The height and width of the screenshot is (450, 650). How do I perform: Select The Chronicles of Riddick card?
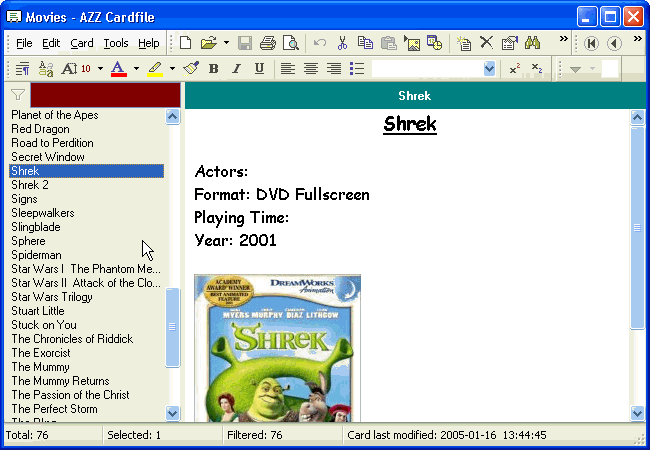pyautogui.click(x=86, y=339)
